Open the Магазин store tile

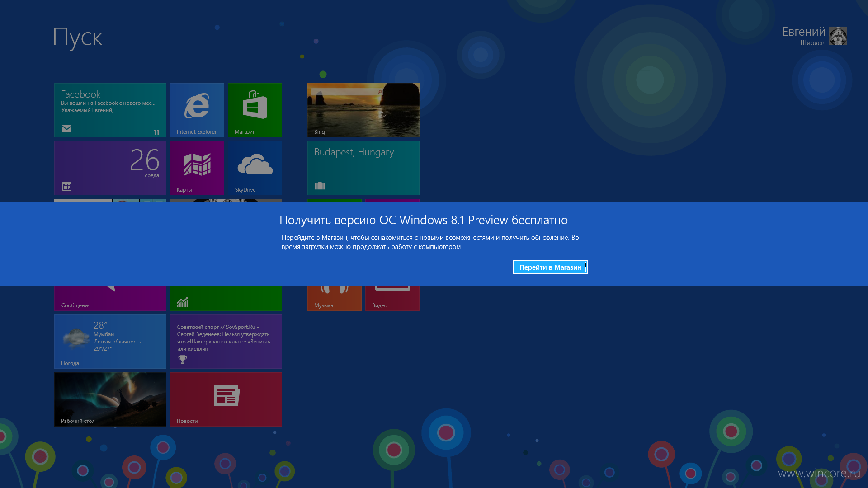255,110
